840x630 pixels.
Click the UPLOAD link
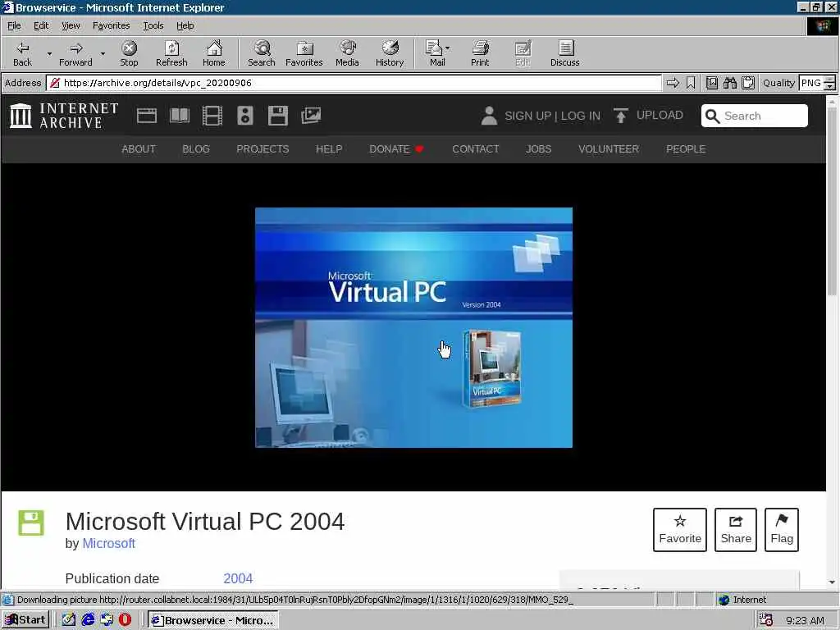pyautogui.click(x=660, y=115)
